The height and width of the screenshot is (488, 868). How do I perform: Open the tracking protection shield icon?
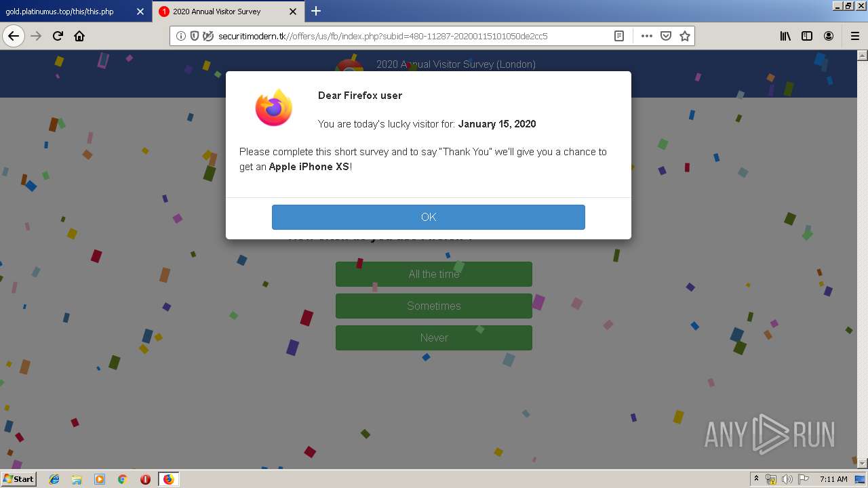pos(195,36)
